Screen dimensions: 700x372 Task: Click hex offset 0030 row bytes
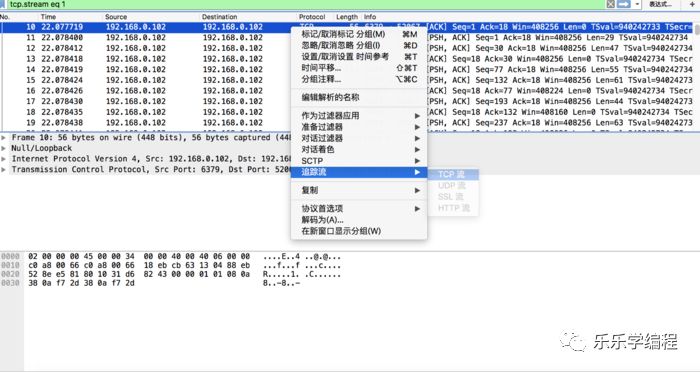tap(81, 283)
